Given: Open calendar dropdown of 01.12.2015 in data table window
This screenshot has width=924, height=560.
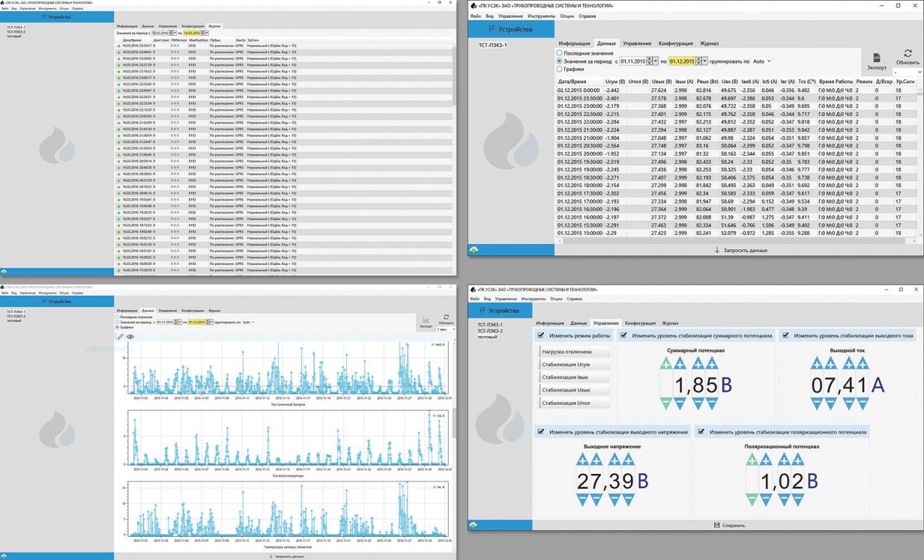Looking at the screenshot, I should [705, 61].
